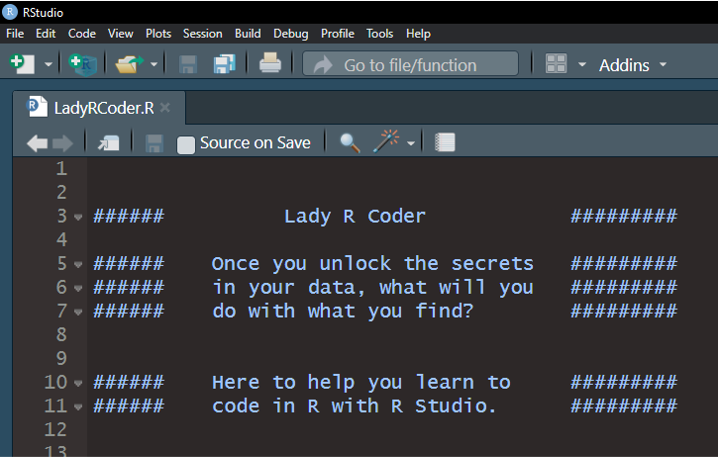Click the 'in your data, what will you' text
This screenshot has width=718, height=457.
pyautogui.click(x=373, y=288)
